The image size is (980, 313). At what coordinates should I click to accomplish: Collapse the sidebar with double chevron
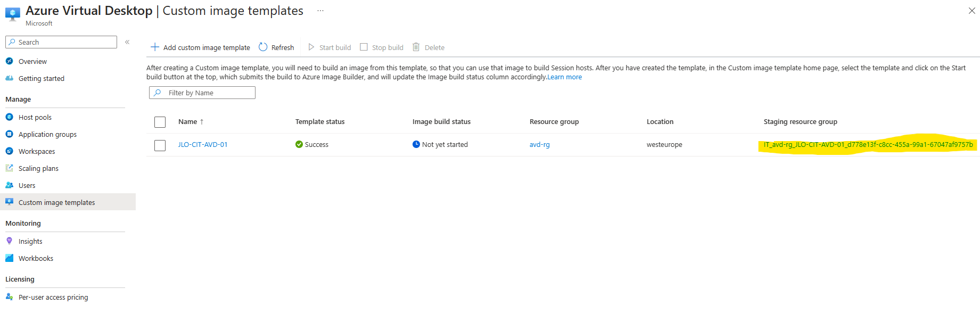pos(127,42)
